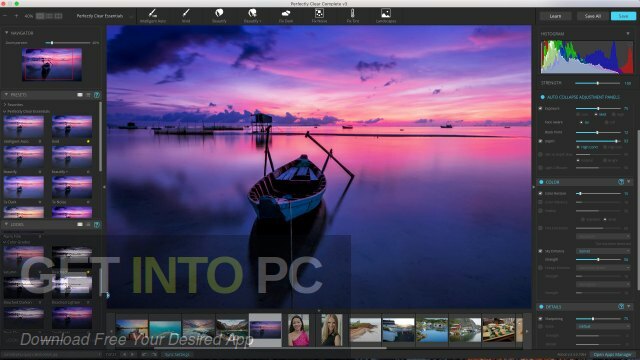Screen dimensions: 640x360
Task: Select the High Contrast depth option
Action: pyautogui.click(x=587, y=147)
